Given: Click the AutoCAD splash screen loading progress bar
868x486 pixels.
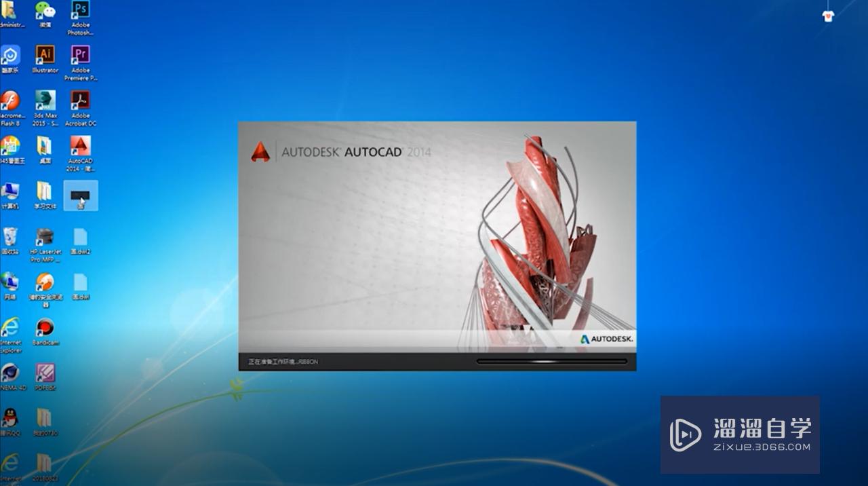Looking at the screenshot, I should (x=552, y=362).
